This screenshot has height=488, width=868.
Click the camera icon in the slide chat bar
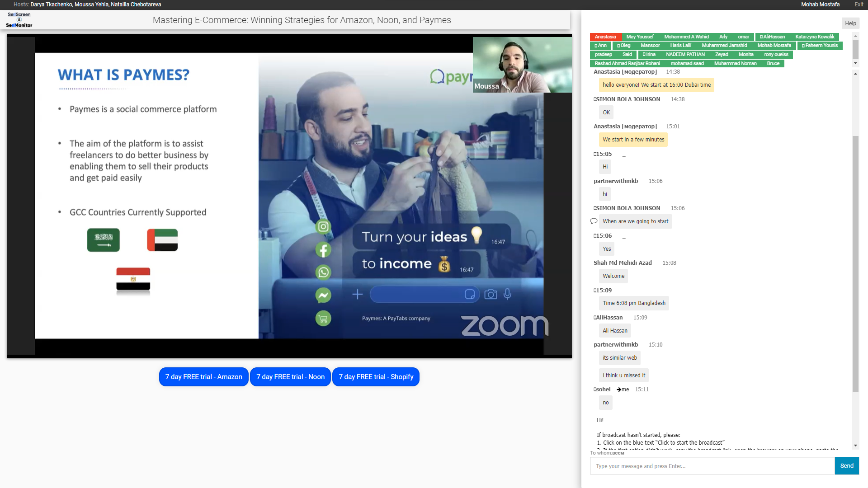(x=491, y=294)
